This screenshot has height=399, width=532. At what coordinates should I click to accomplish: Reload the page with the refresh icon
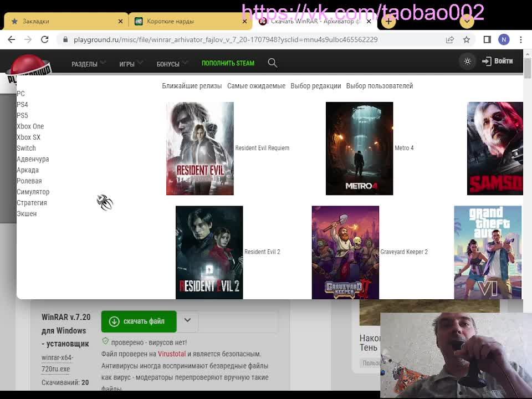pos(44,40)
